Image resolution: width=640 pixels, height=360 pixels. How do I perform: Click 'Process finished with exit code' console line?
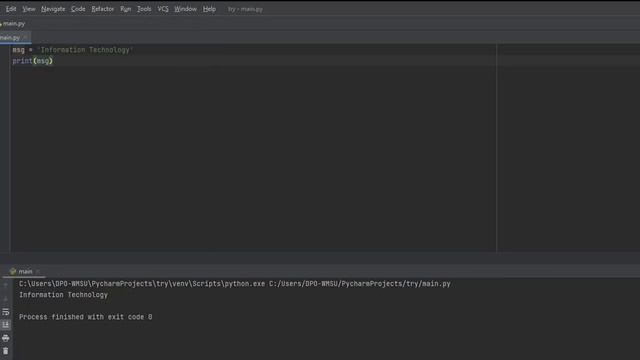pyautogui.click(x=85, y=317)
